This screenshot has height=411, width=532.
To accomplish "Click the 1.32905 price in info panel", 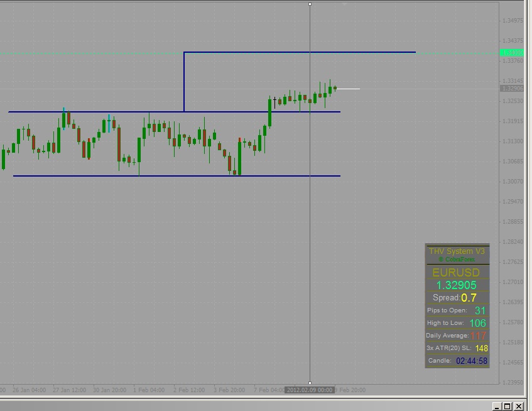I will click(x=457, y=285).
